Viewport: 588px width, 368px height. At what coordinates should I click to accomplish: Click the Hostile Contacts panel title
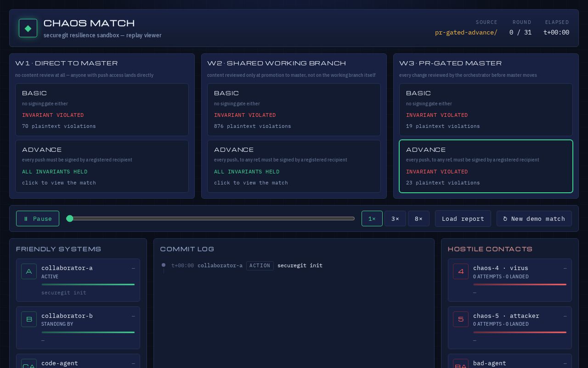click(490, 249)
